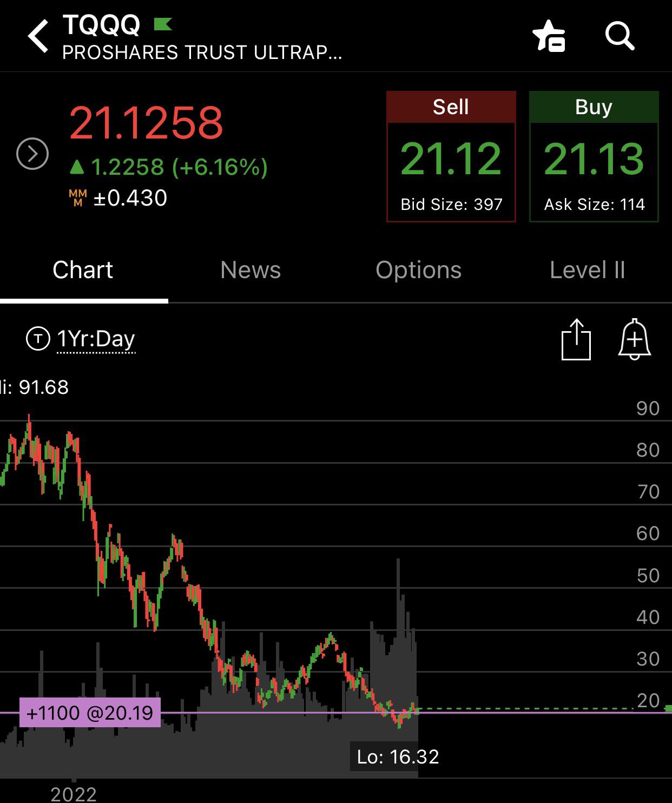Expand quote details with circled chevron
The width and height of the screenshot is (672, 803).
tap(32, 154)
